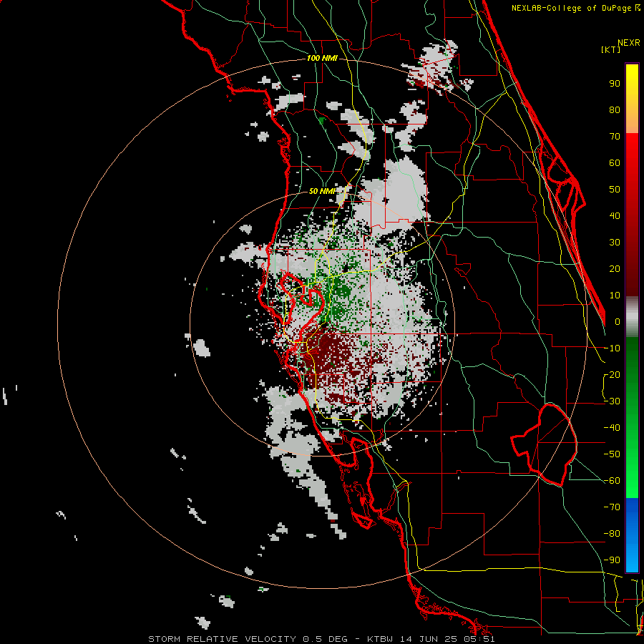Click the 50 NMI range ring label
The width and height of the screenshot is (644, 644).
[322, 191]
